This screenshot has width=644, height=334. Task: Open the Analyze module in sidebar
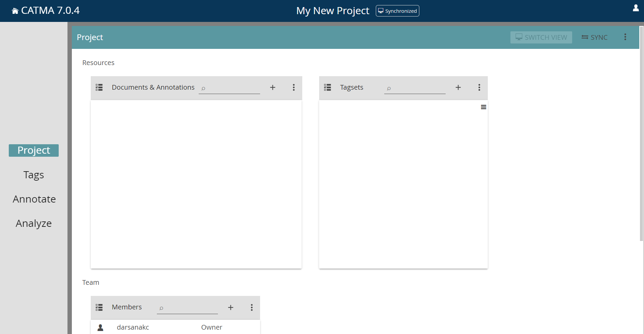[x=34, y=223]
